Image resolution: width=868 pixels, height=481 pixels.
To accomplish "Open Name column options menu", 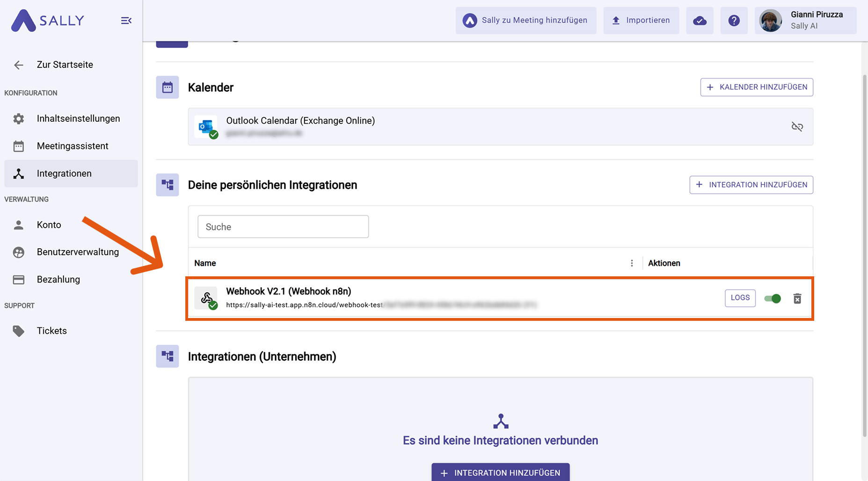I will tap(632, 263).
